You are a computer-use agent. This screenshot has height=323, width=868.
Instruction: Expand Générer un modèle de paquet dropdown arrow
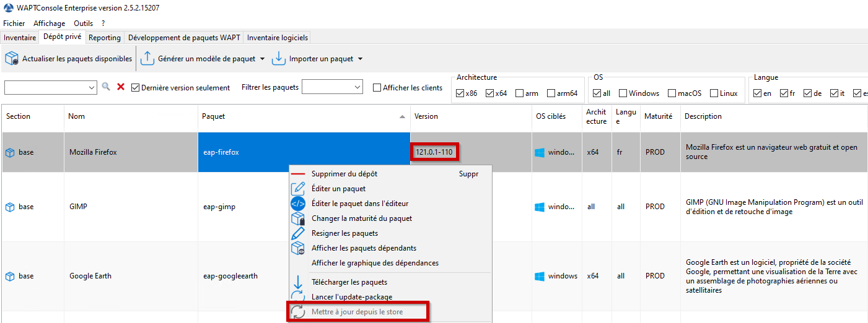262,59
